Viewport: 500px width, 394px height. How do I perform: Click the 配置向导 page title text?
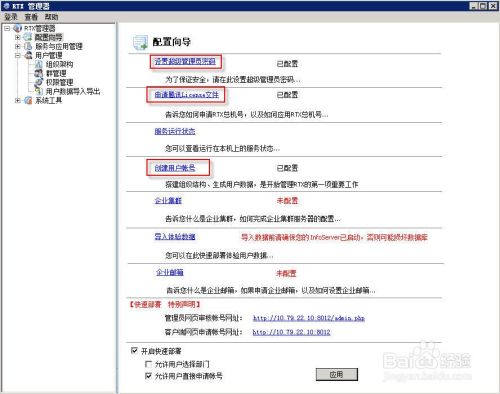click(172, 42)
